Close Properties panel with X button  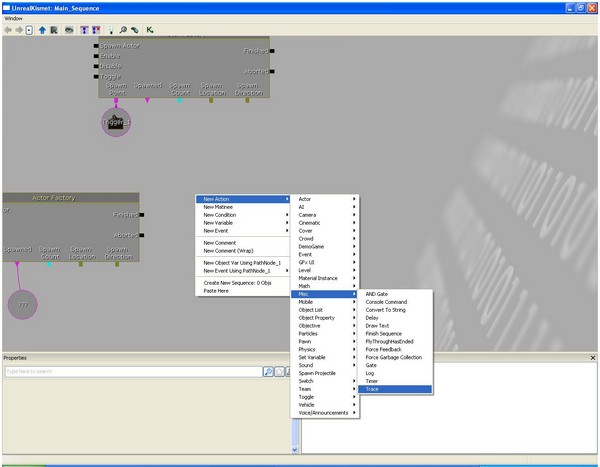(x=593, y=358)
